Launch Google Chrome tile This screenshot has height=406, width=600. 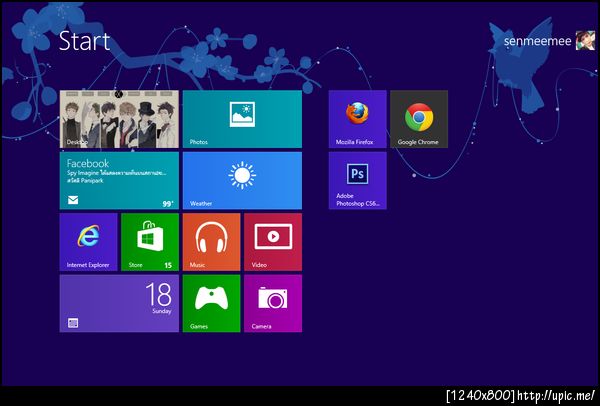coord(419,119)
